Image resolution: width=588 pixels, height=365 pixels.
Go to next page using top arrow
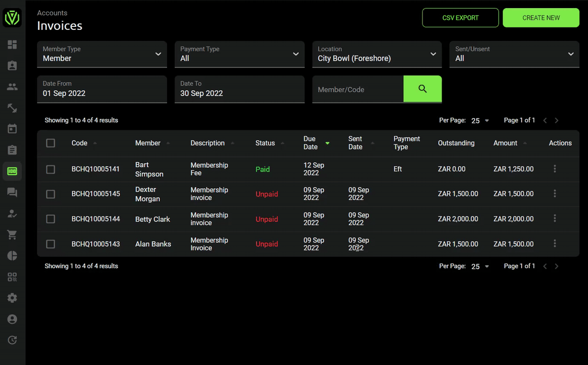(557, 121)
